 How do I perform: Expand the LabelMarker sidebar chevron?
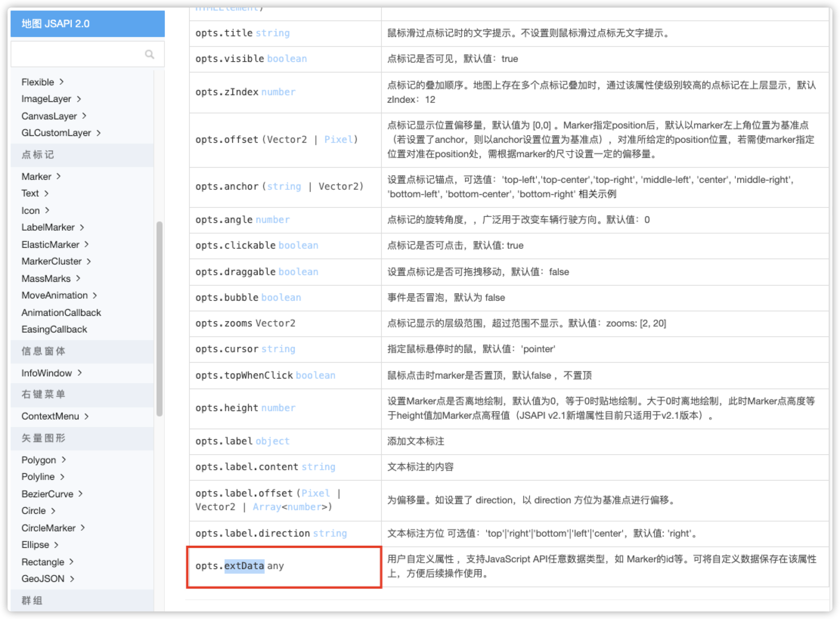coord(82,227)
